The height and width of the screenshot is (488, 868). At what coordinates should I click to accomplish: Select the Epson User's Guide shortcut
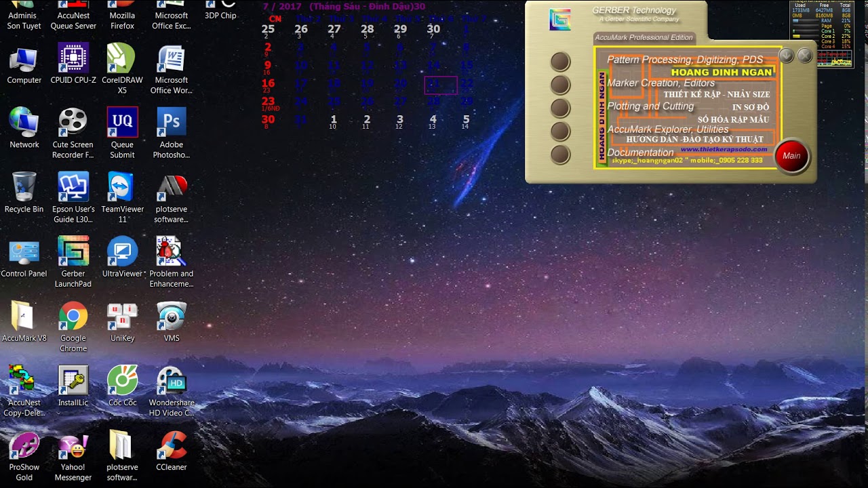click(73, 198)
